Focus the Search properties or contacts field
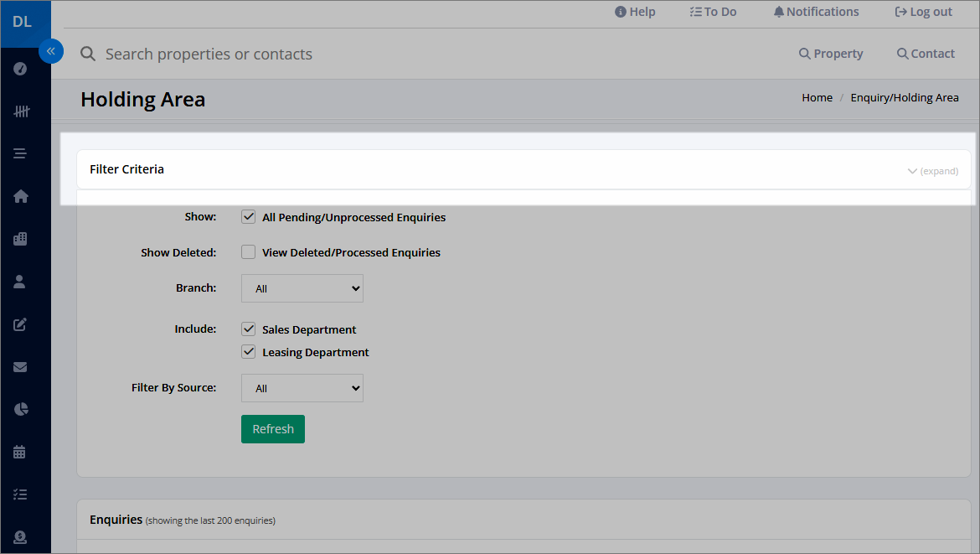The width and height of the screenshot is (980, 554). coord(209,54)
